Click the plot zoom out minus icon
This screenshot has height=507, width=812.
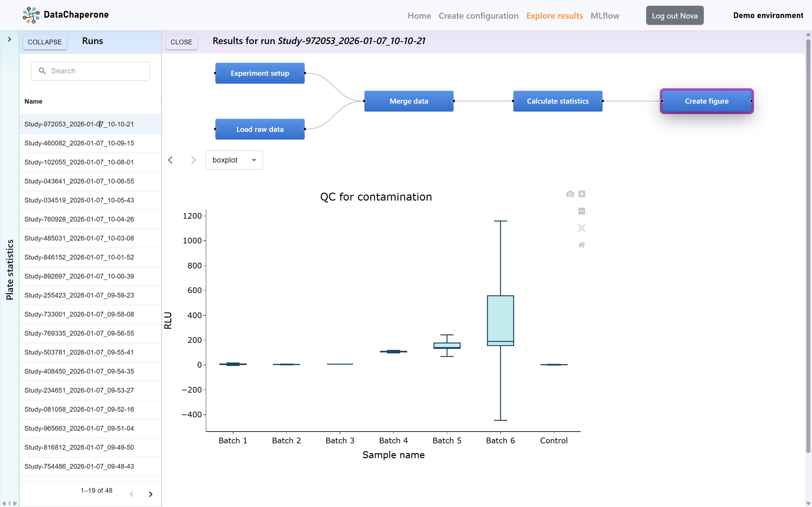(x=581, y=211)
